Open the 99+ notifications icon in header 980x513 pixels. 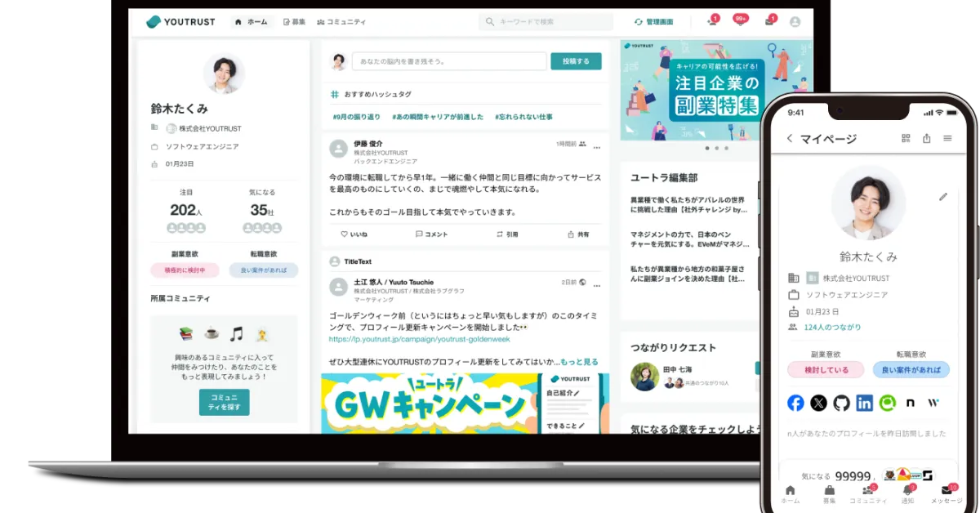point(740,22)
